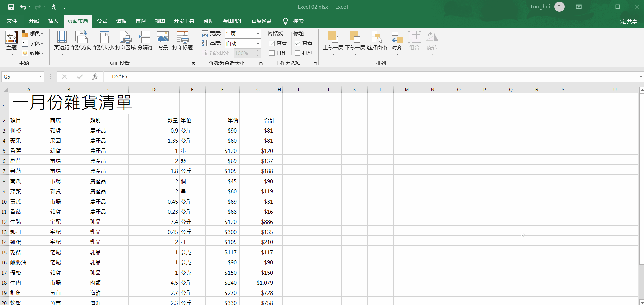Open theme Effects (效果) menu

point(33,53)
